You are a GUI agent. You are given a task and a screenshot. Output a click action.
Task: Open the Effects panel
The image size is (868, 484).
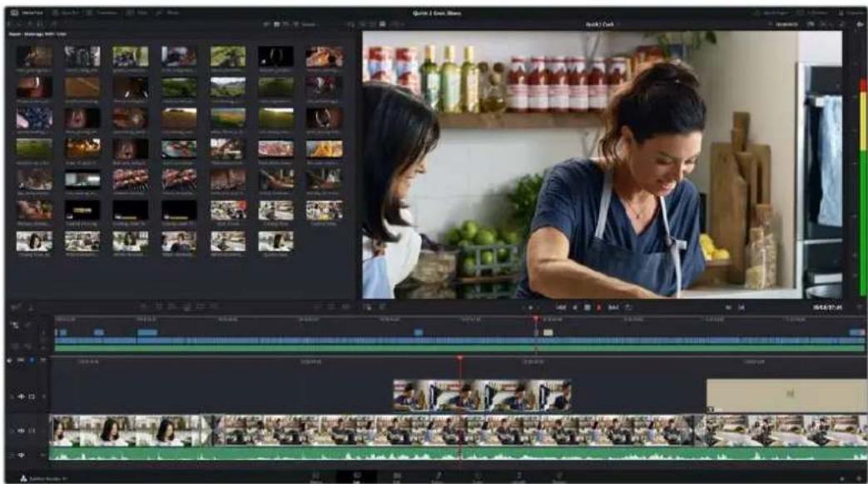tap(168, 12)
